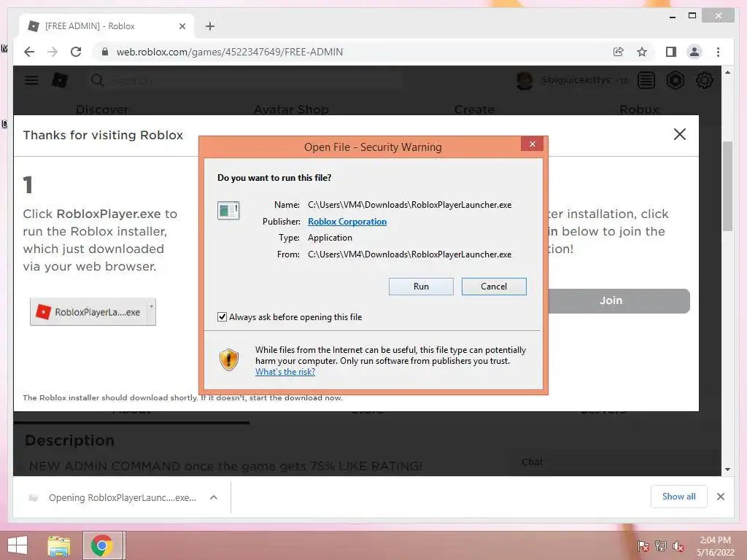
Task: Close the Security Warning with red X
Action: (x=532, y=144)
